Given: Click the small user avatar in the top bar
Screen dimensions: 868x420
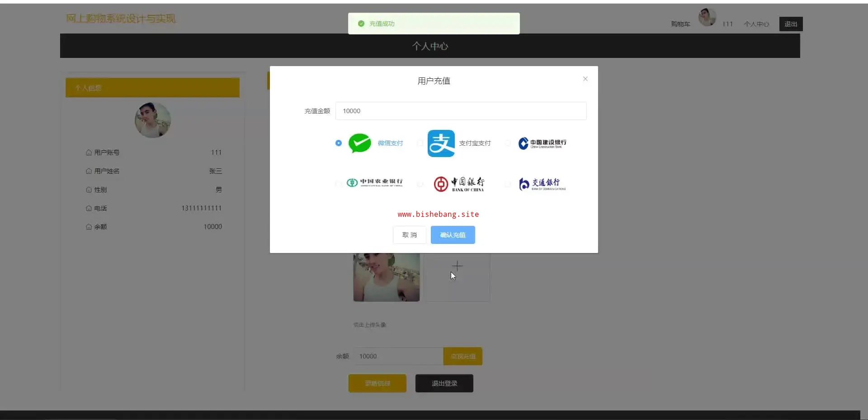Looking at the screenshot, I should [x=707, y=18].
